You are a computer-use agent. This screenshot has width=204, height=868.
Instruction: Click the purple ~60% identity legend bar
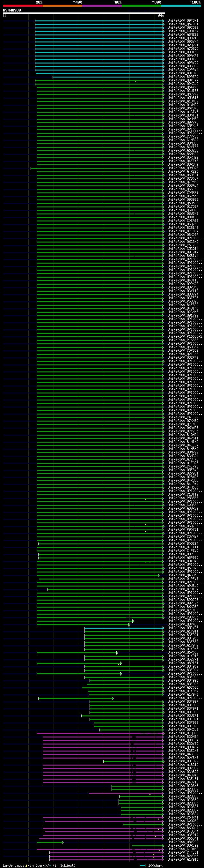102,6
